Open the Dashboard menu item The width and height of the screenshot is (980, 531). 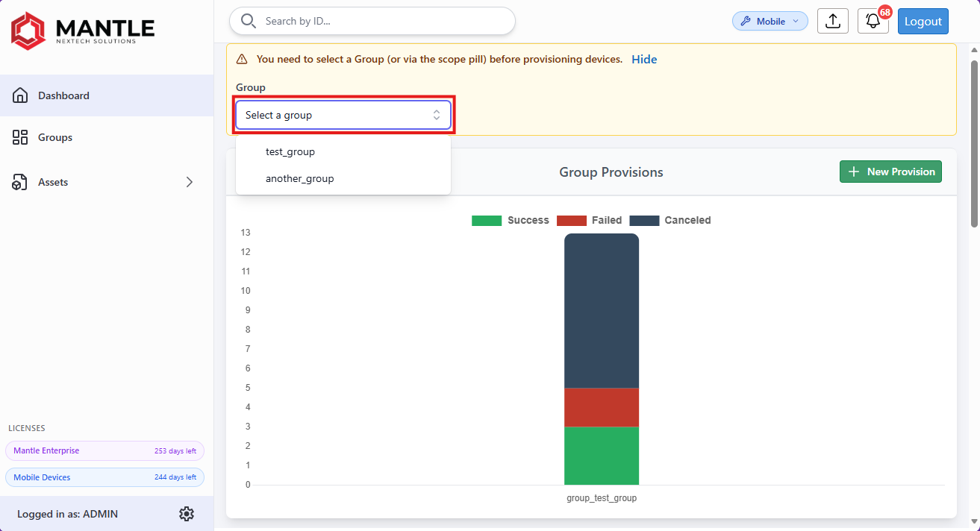click(107, 95)
